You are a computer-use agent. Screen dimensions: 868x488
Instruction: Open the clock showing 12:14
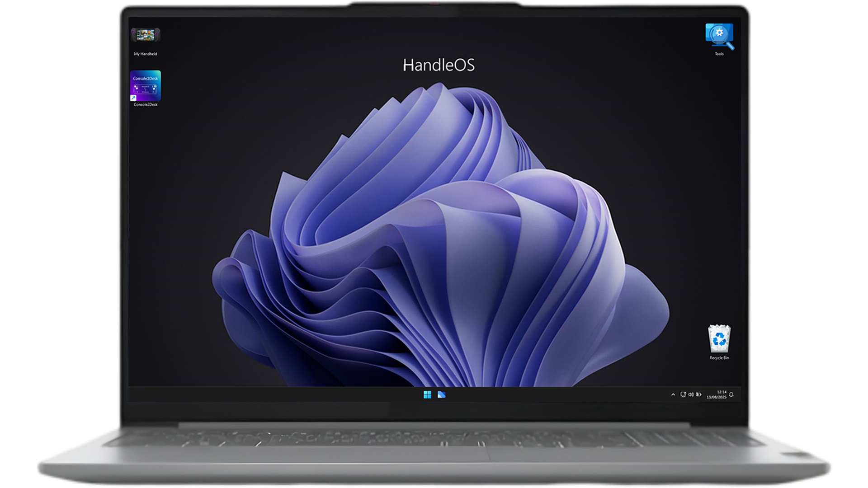[722, 392]
